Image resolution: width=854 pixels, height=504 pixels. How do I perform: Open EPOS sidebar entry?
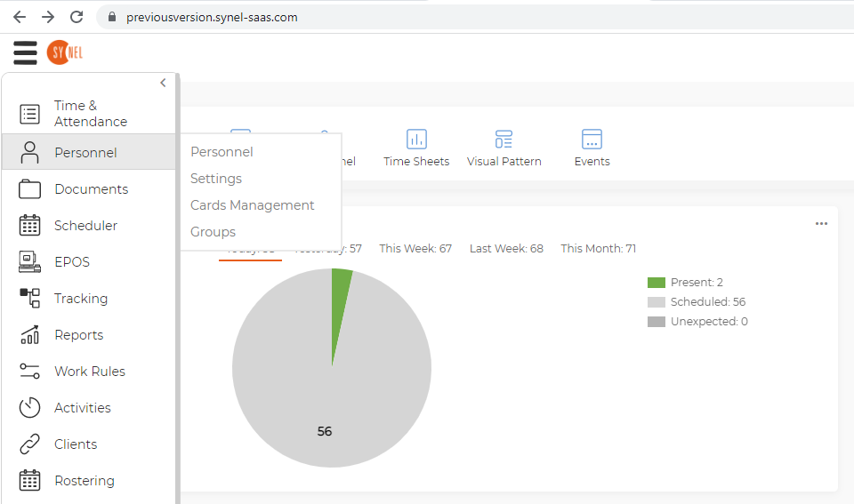(x=72, y=262)
